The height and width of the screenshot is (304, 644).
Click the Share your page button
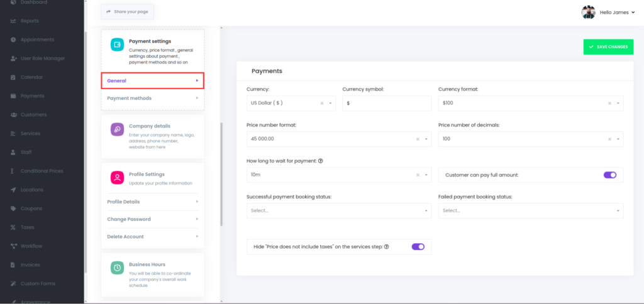pyautogui.click(x=128, y=11)
